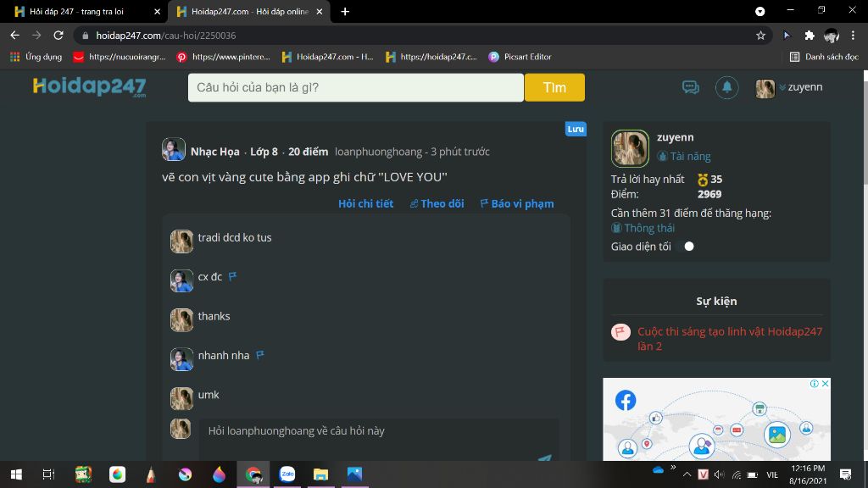
Task: Bookmark this page with the star
Action: pyautogui.click(x=760, y=36)
